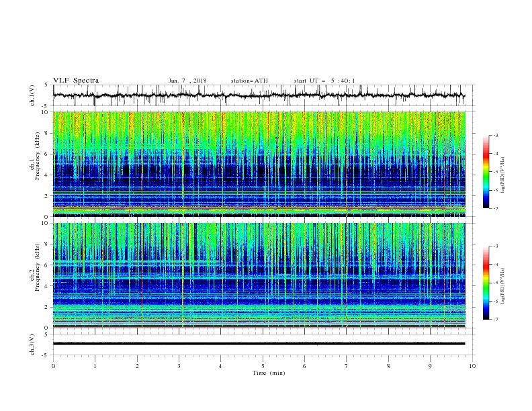Click the "ch.3(V)" axis label
The width and height of the screenshot is (532, 411).
click(x=32, y=345)
